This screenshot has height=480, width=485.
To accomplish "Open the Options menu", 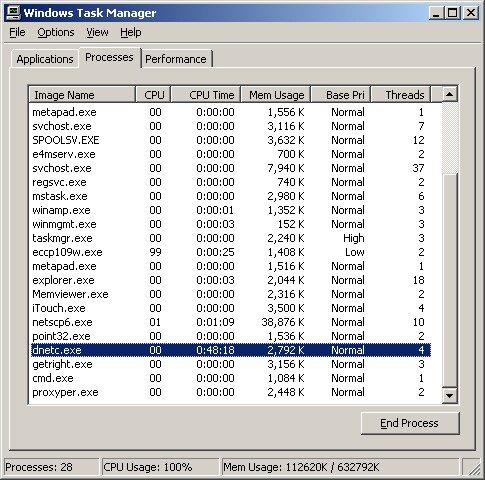I will pyautogui.click(x=56, y=32).
